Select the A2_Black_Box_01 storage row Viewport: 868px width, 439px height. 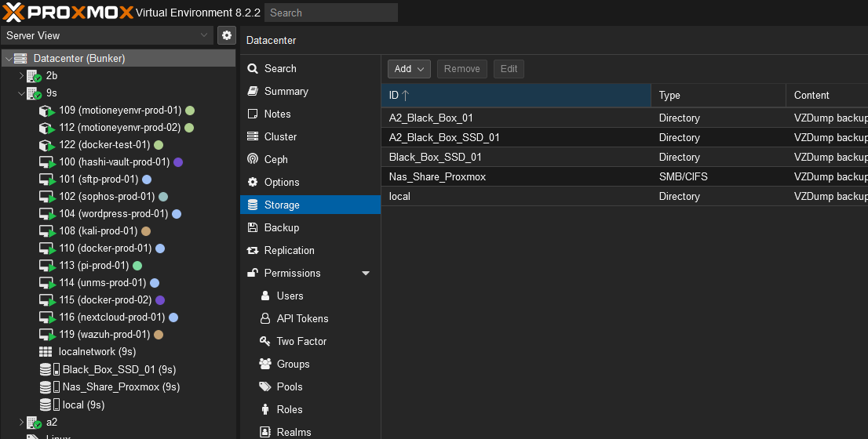click(x=625, y=118)
